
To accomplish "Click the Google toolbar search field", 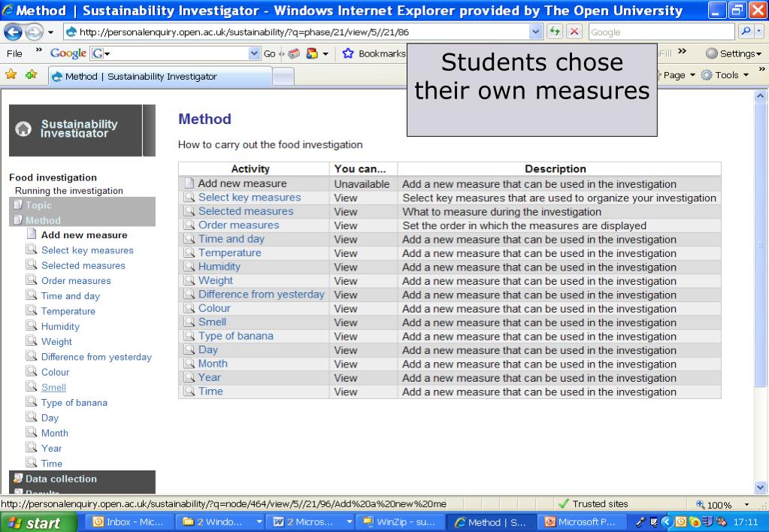I will 175,53.
